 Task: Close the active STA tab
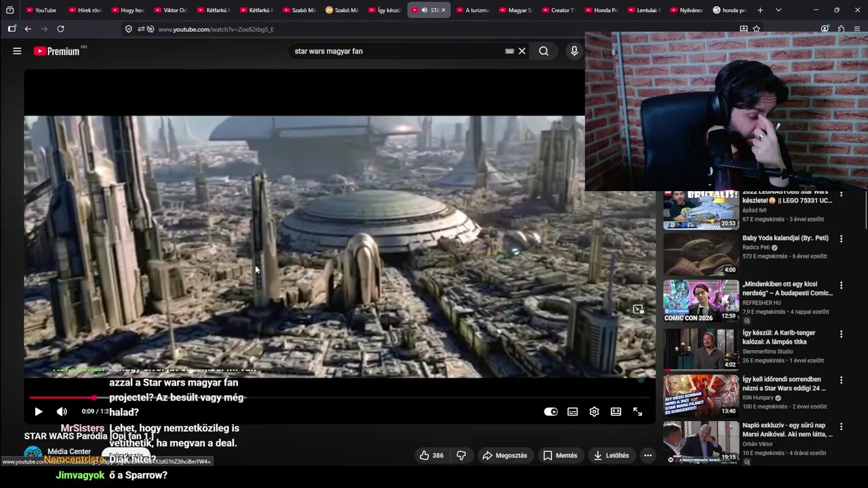pyautogui.click(x=443, y=10)
